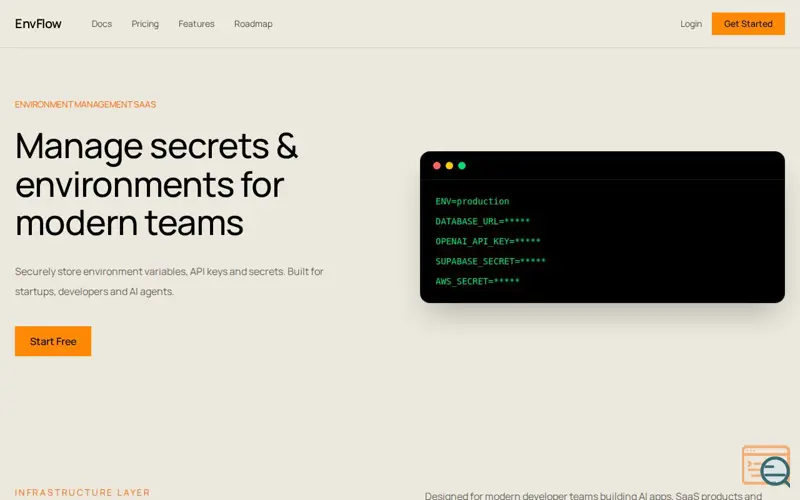Screen dimensions: 800x500
Task: Click the red terminal window dot
Action: (x=437, y=165)
